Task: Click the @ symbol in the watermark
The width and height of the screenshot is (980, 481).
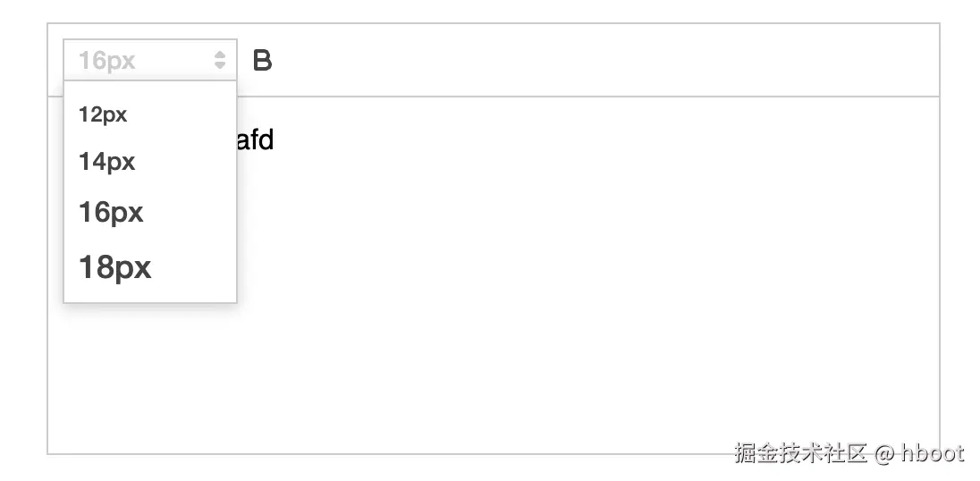Action: coord(884,453)
